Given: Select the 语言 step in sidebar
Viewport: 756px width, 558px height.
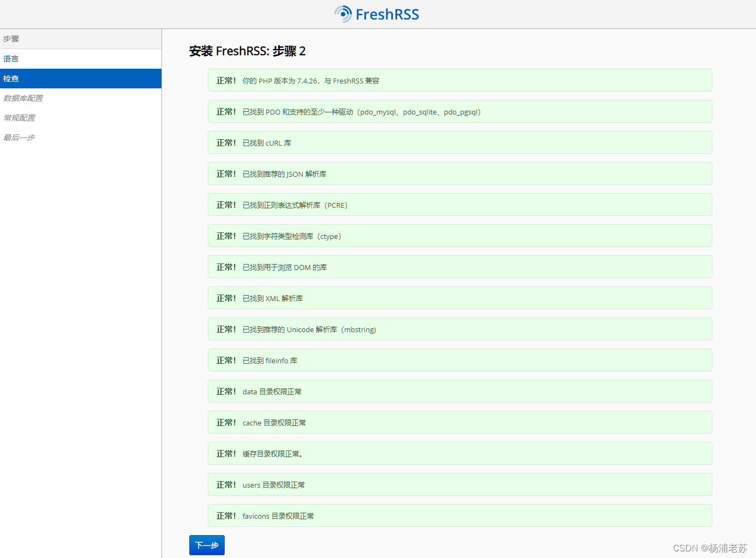Looking at the screenshot, I should coord(11,58).
